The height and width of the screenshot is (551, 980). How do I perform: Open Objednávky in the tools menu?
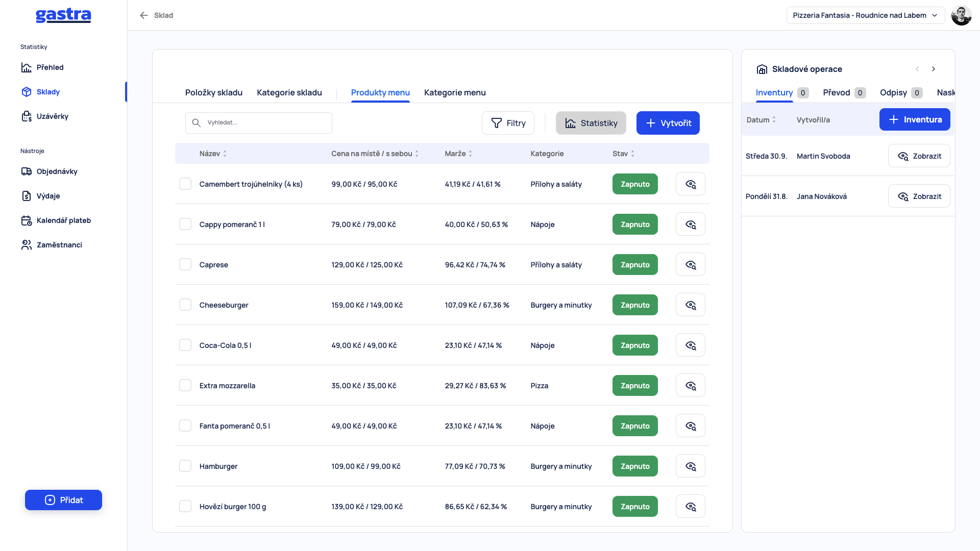tap(50, 171)
